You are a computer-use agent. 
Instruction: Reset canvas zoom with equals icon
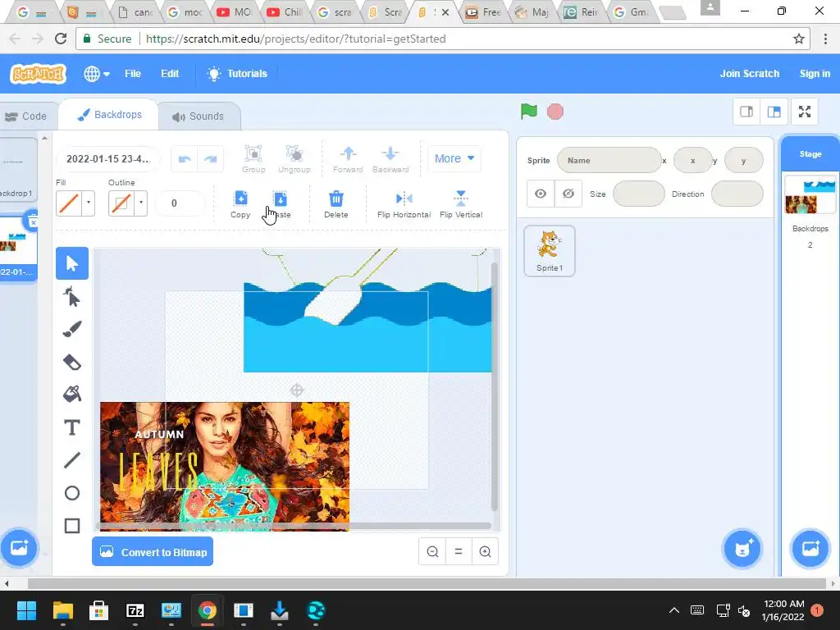coord(459,552)
